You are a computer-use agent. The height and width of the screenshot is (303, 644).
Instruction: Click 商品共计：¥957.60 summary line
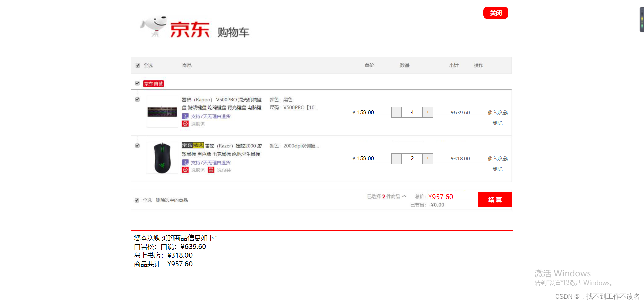pyautogui.click(x=163, y=264)
